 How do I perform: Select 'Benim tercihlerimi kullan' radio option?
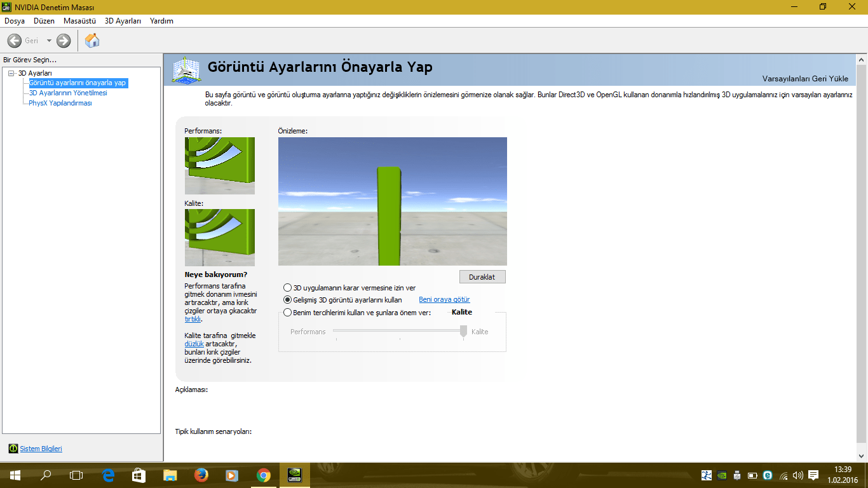358,313
